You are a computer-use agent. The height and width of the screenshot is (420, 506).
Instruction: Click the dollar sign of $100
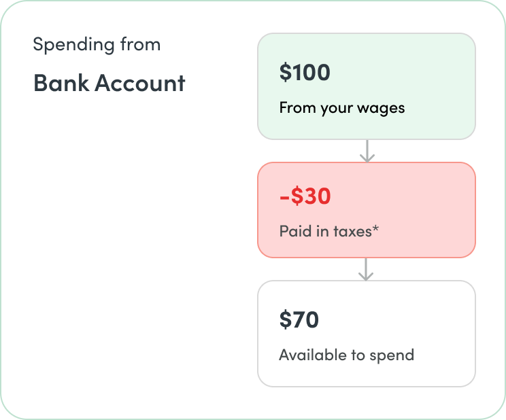tap(285, 72)
